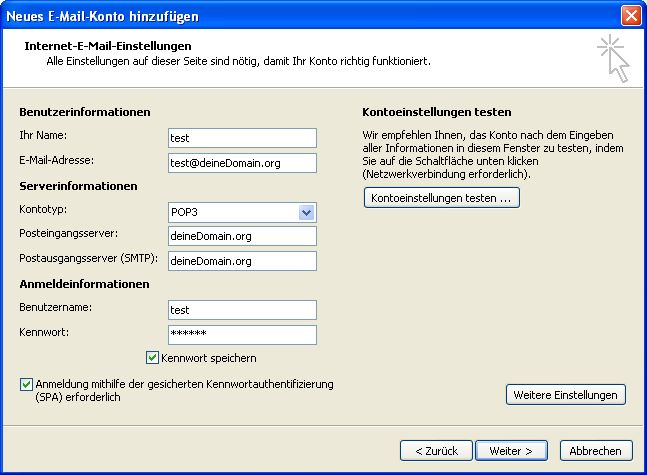
Task: Open Weitere Einstellungen
Action: [566, 395]
